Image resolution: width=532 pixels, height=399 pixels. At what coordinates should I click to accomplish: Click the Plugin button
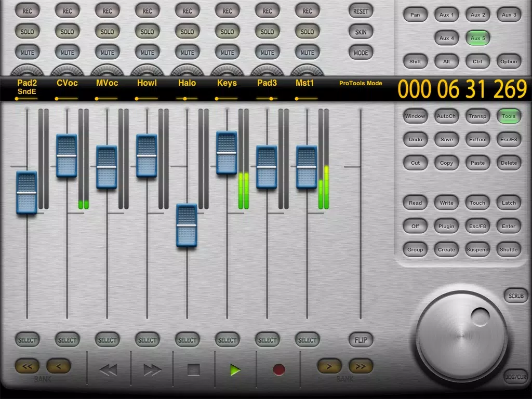446,227
